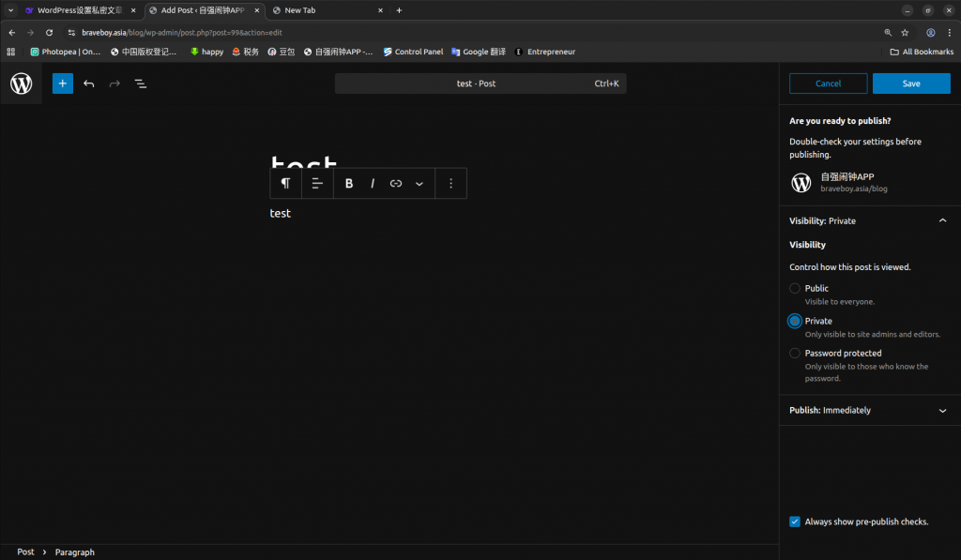Expand the Publish: Immediately section
The height and width of the screenshot is (560, 961).
click(942, 411)
